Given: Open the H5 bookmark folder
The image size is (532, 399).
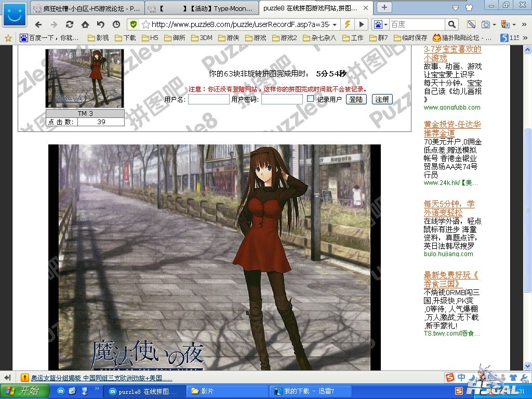Looking at the screenshot, I should (150, 38).
